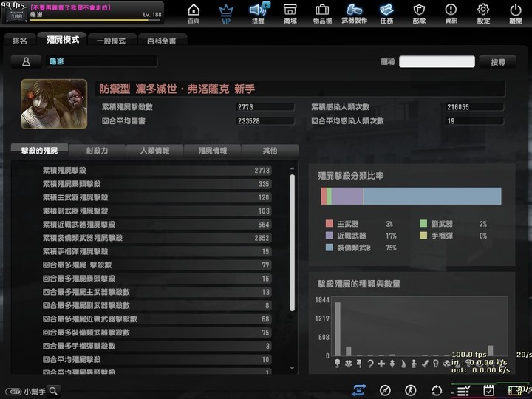Image resolution: width=532 pixels, height=399 pixels.
Task: Click the 回合最多殭屍爆頭擊殺 row
Action: 157,279
